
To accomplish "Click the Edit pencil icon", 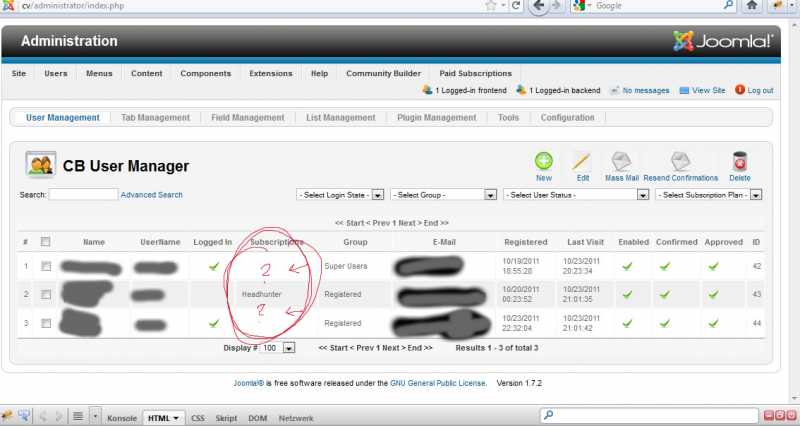I will point(582,162).
